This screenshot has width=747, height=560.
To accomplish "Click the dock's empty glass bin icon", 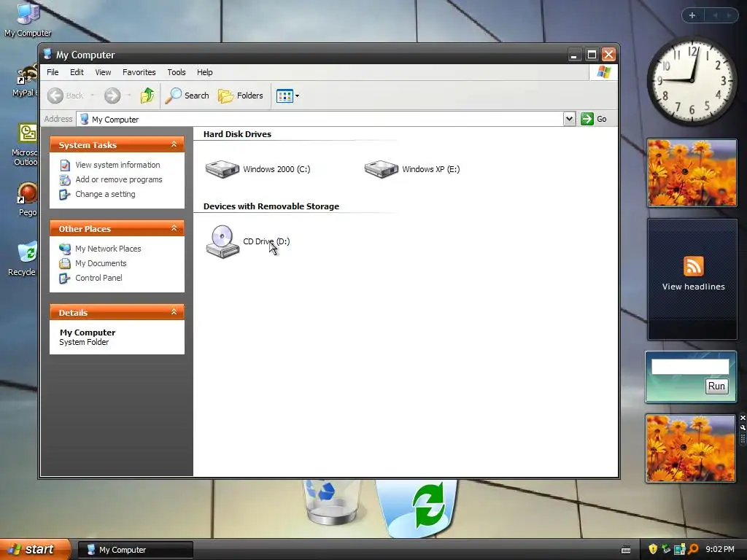I will [x=332, y=502].
